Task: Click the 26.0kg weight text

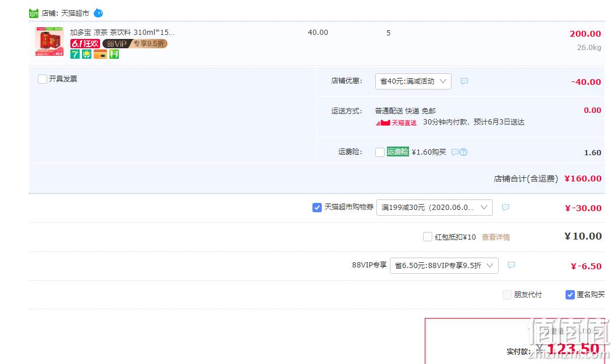Action: click(x=589, y=48)
